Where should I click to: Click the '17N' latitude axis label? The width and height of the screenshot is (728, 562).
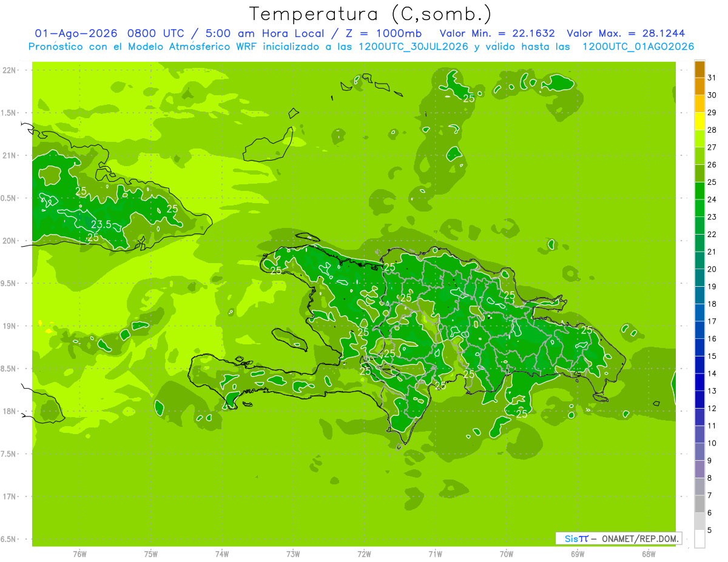(8, 497)
